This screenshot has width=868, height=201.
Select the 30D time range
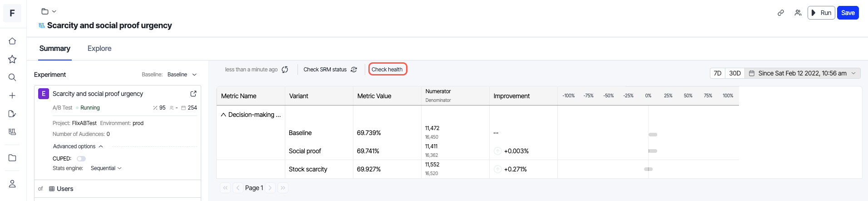(x=734, y=73)
